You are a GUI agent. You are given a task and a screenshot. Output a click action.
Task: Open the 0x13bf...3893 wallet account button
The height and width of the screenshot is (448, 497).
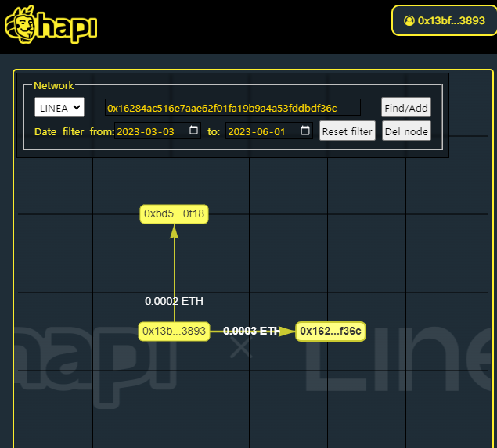point(445,20)
